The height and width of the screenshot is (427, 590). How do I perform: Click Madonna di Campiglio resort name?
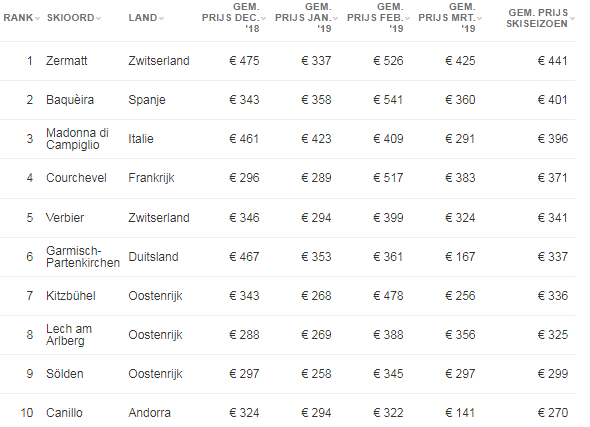pyautogui.click(x=78, y=139)
